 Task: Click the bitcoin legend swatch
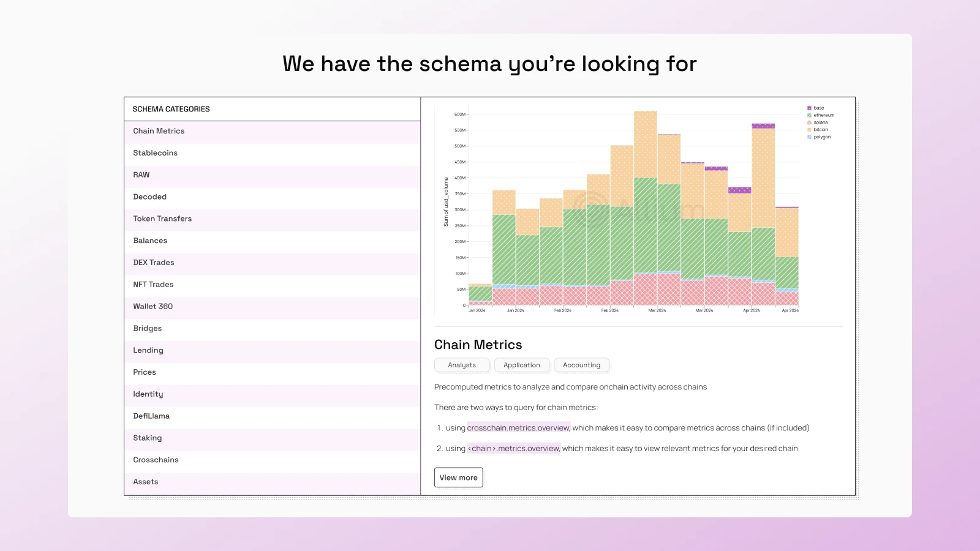pos(809,130)
